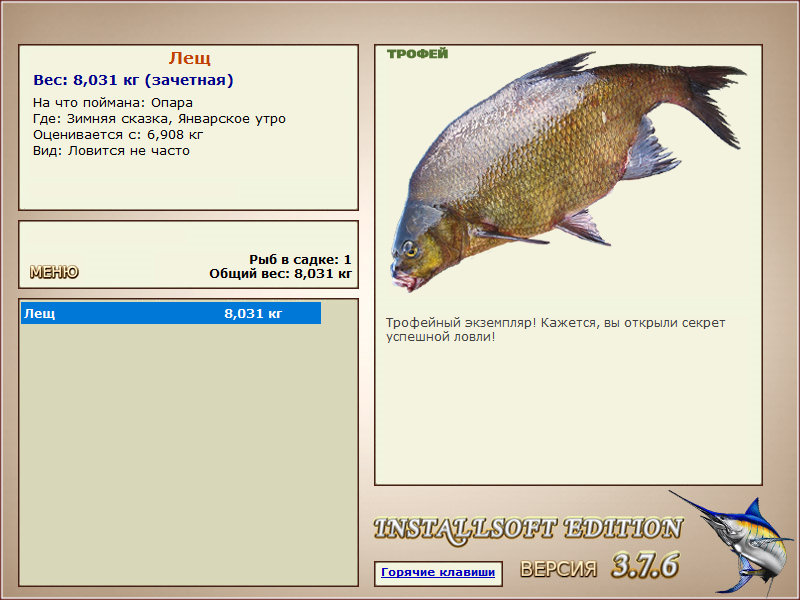Click the 8,031 кг weight in list row
The image size is (800, 600).
click(253, 313)
